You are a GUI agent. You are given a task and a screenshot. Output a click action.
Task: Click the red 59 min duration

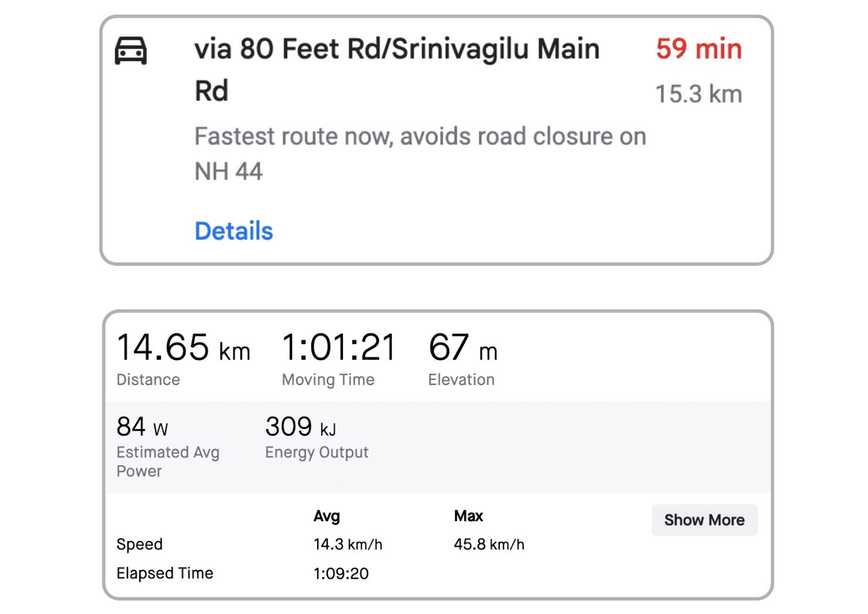698,49
